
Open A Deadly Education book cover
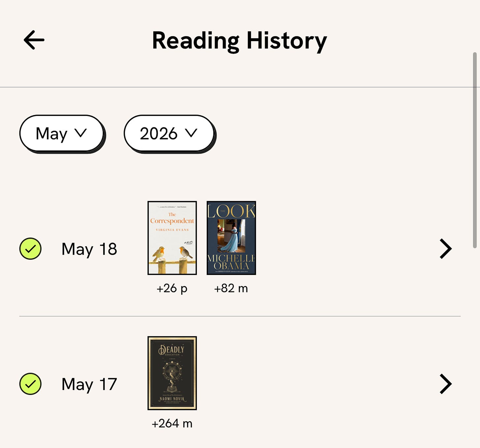click(x=172, y=373)
